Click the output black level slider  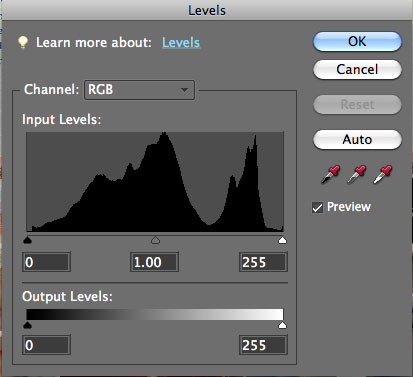pyautogui.click(x=28, y=325)
